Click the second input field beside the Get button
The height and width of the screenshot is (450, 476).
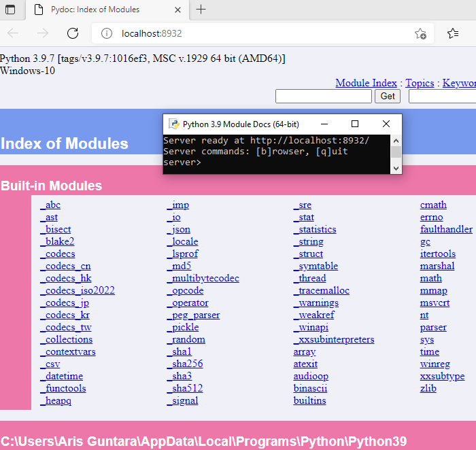click(x=442, y=97)
